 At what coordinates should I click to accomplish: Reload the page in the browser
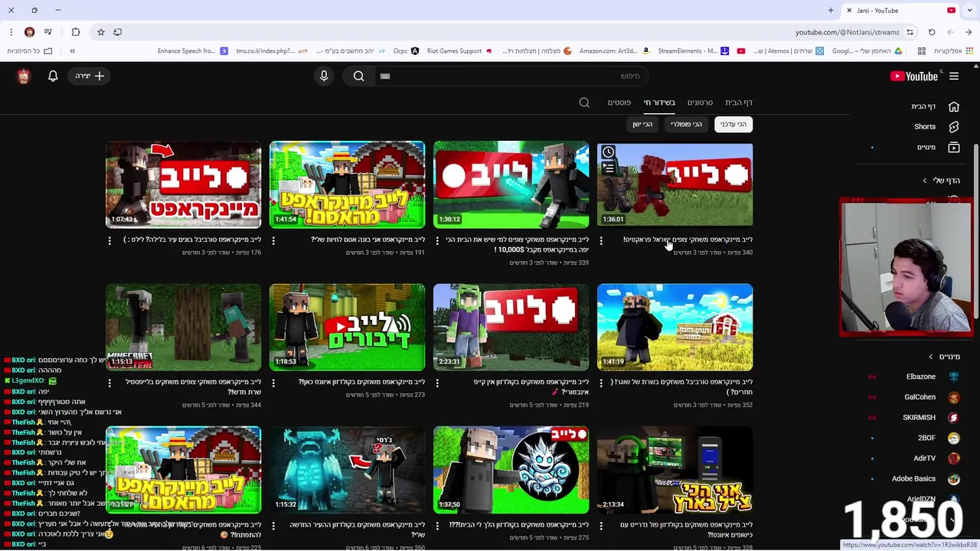tap(932, 32)
